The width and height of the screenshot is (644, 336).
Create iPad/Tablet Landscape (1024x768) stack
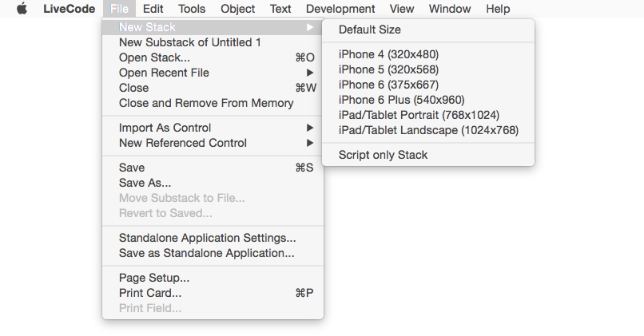(428, 130)
